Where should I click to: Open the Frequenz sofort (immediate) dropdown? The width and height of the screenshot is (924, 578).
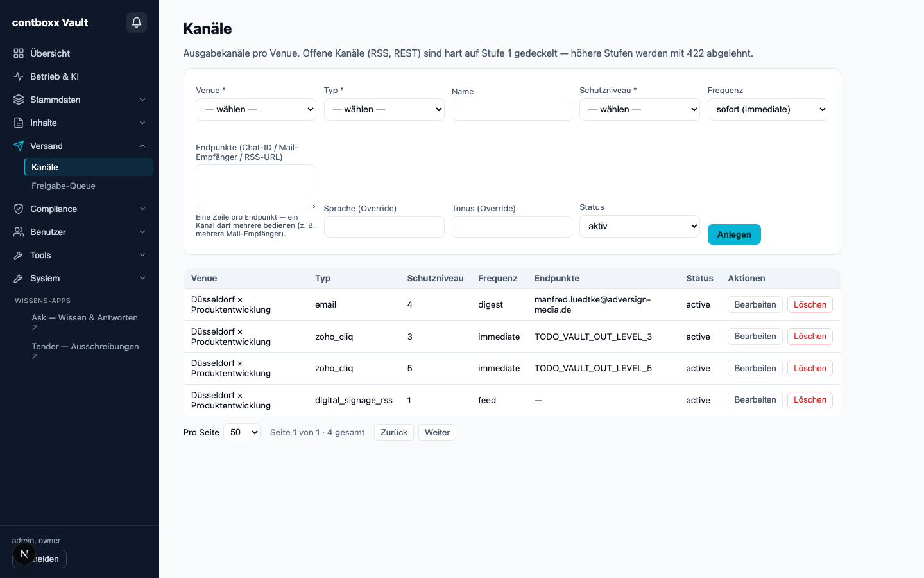coord(767,109)
